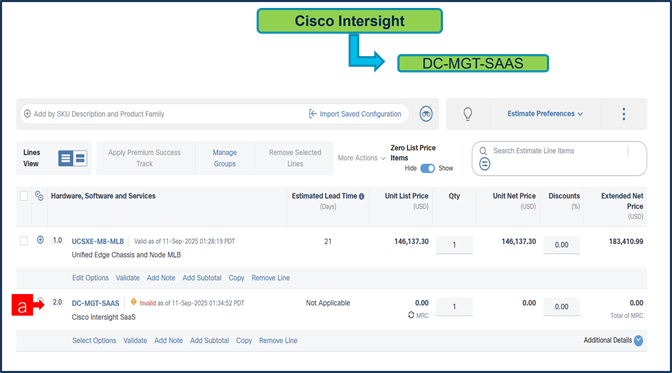Select the detailed lines view icon
This screenshot has height=373, width=672.
(66, 158)
